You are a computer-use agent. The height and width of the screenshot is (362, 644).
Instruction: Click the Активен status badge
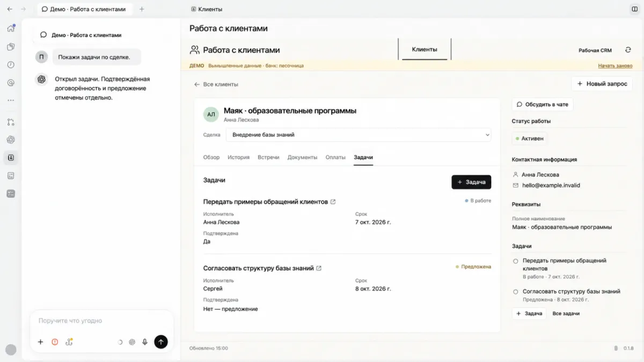pyautogui.click(x=530, y=138)
